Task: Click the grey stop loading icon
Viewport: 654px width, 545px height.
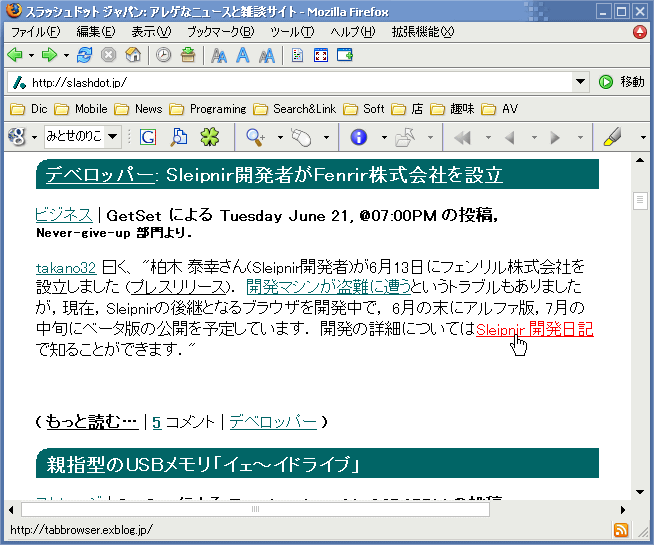Action: point(108,55)
